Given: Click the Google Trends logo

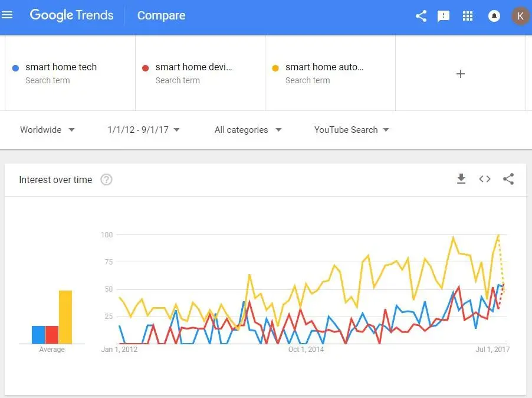Looking at the screenshot, I should [71, 16].
